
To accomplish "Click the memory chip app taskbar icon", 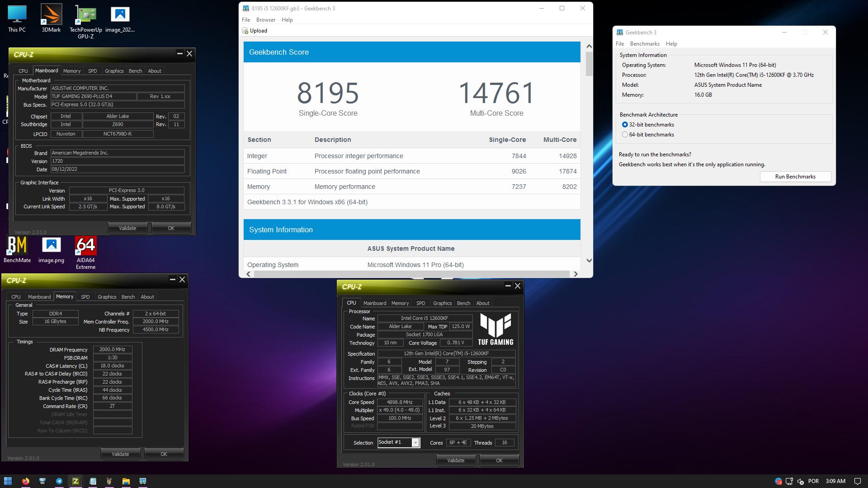I will pyautogui.click(x=42, y=481).
